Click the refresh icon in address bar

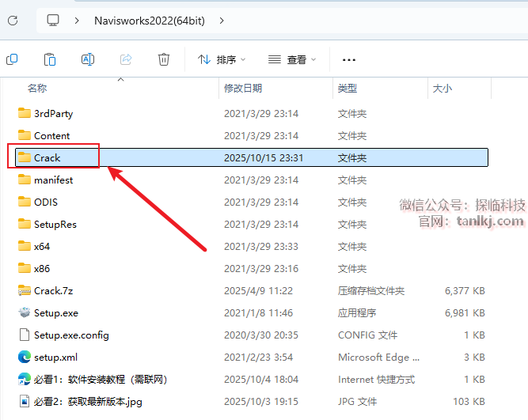(x=13, y=20)
